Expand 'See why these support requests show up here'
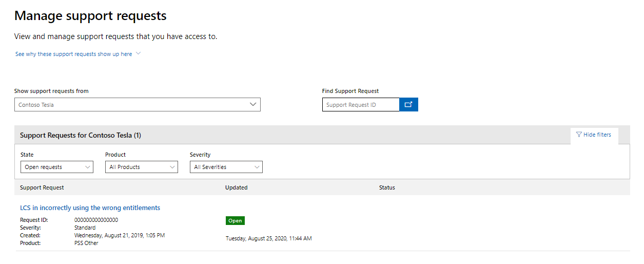The height and width of the screenshot is (264, 644). click(78, 54)
